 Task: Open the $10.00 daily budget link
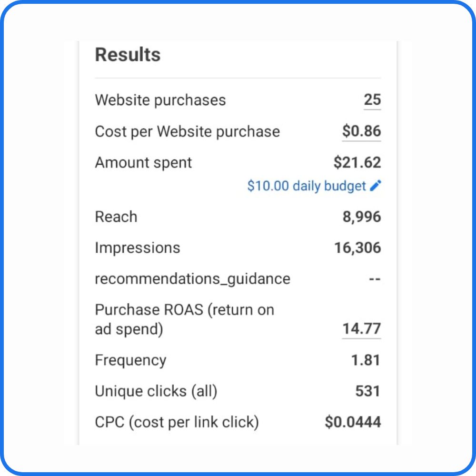(x=307, y=186)
